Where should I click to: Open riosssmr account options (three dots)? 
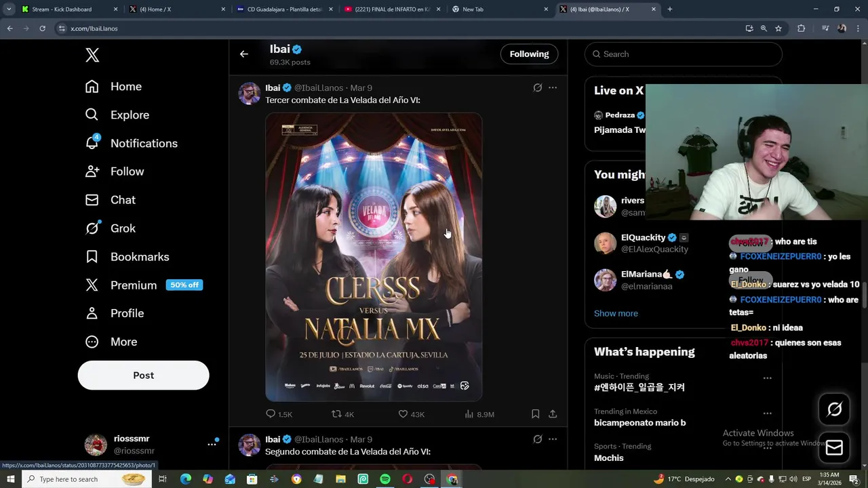point(212,445)
